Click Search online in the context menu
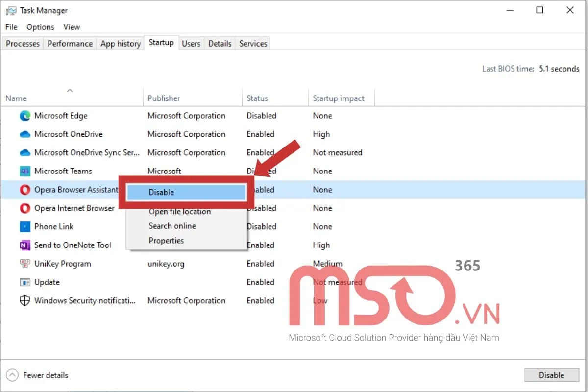This screenshot has height=392, width=588. tap(172, 226)
